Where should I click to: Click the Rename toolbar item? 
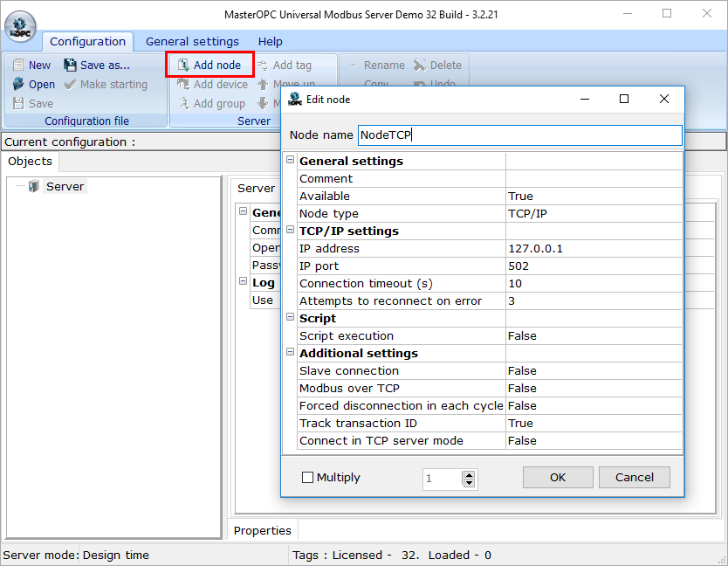[x=377, y=65]
